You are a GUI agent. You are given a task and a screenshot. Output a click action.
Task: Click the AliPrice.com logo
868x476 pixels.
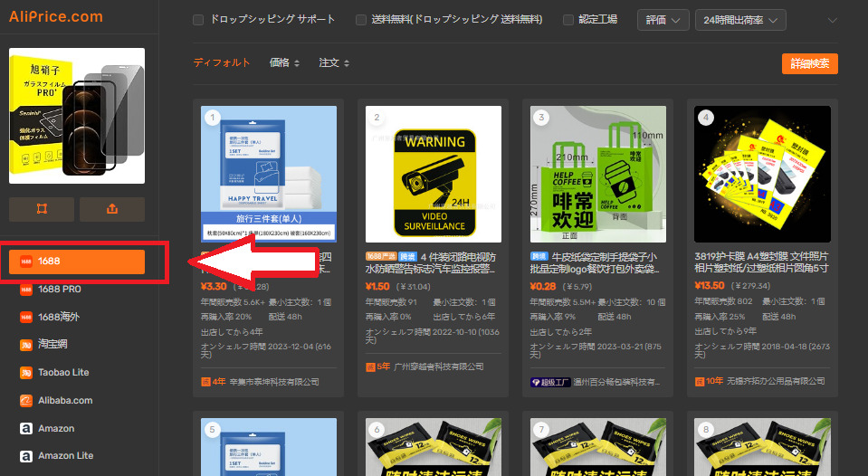click(x=56, y=16)
